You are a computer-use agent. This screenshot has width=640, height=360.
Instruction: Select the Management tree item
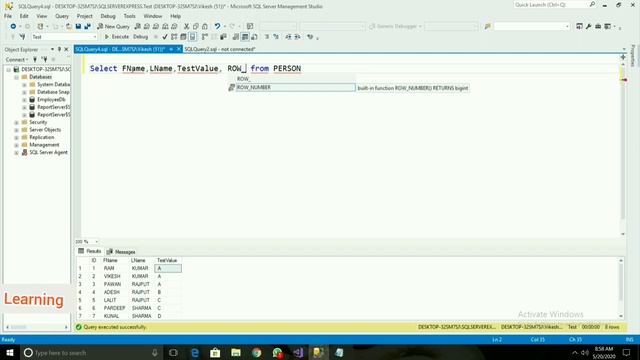[x=44, y=145]
